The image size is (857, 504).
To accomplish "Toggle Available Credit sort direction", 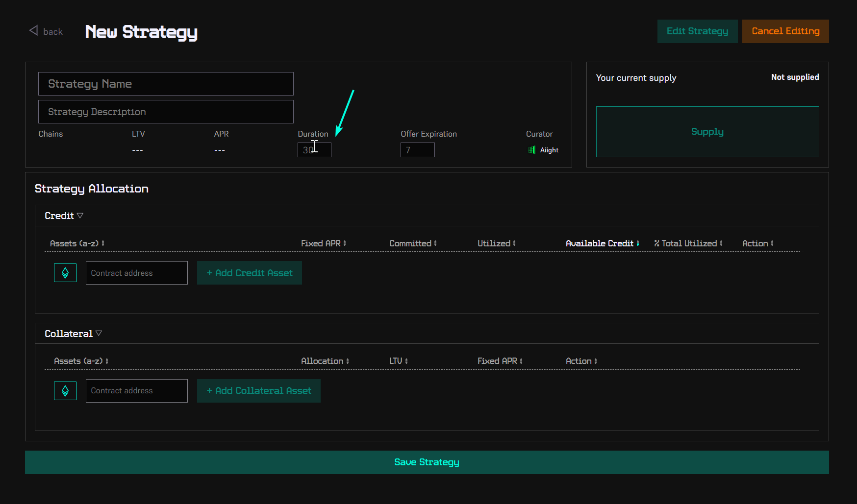I will point(638,243).
